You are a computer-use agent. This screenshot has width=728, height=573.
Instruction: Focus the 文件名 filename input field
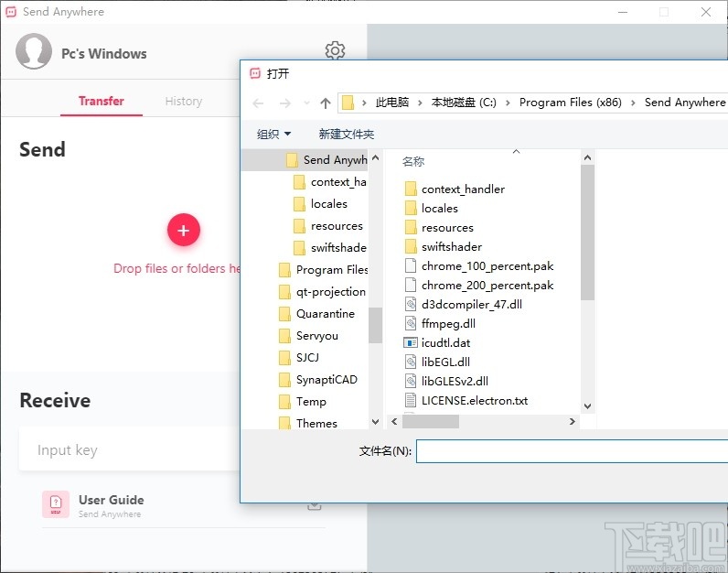pyautogui.click(x=572, y=451)
